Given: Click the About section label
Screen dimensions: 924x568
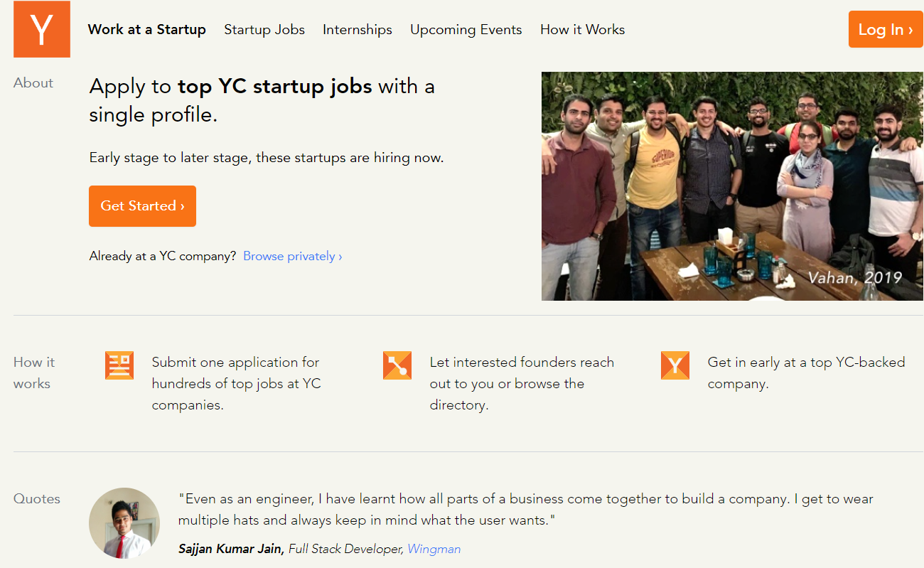Looking at the screenshot, I should [33, 83].
